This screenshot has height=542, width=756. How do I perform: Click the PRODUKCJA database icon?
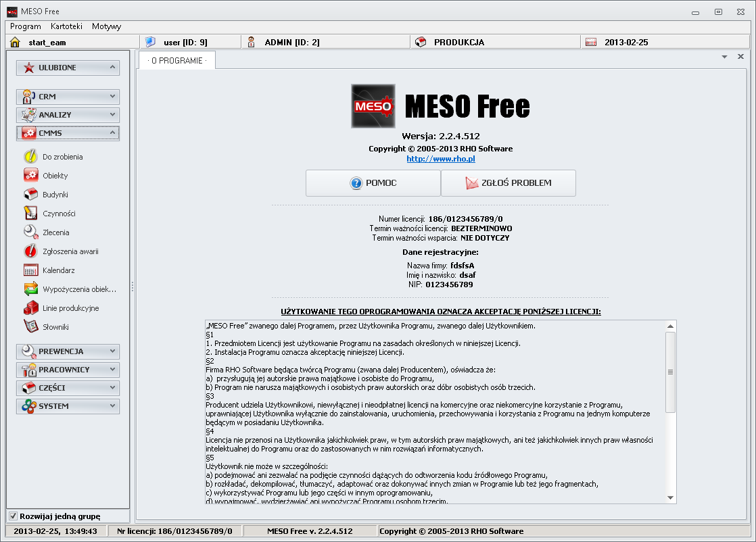click(421, 42)
